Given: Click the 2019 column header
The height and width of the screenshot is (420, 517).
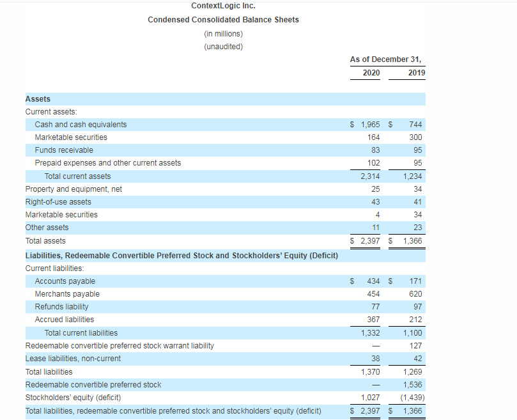Looking at the screenshot, I should click(x=417, y=73).
